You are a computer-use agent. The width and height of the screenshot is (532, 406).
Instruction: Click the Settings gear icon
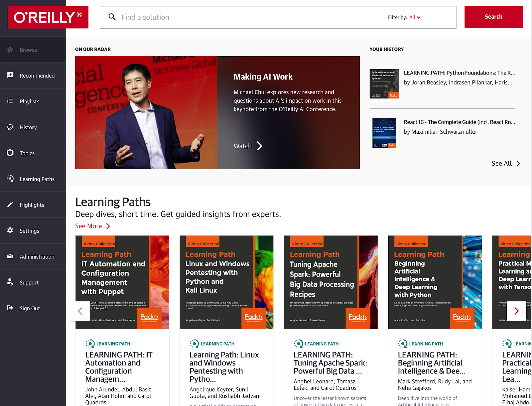(10, 230)
